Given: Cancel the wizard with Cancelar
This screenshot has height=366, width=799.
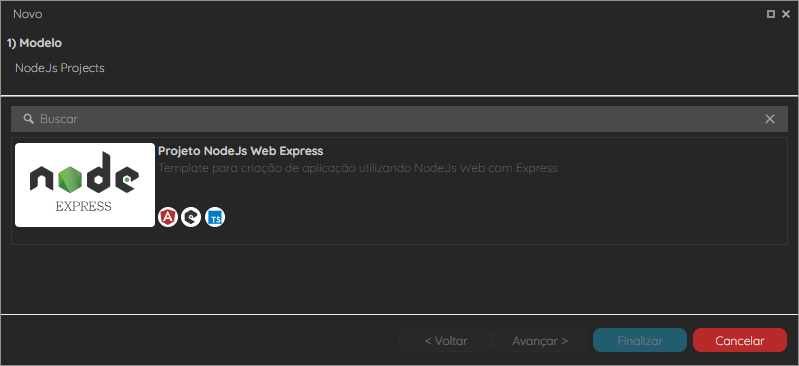Looking at the screenshot, I should click(740, 341).
